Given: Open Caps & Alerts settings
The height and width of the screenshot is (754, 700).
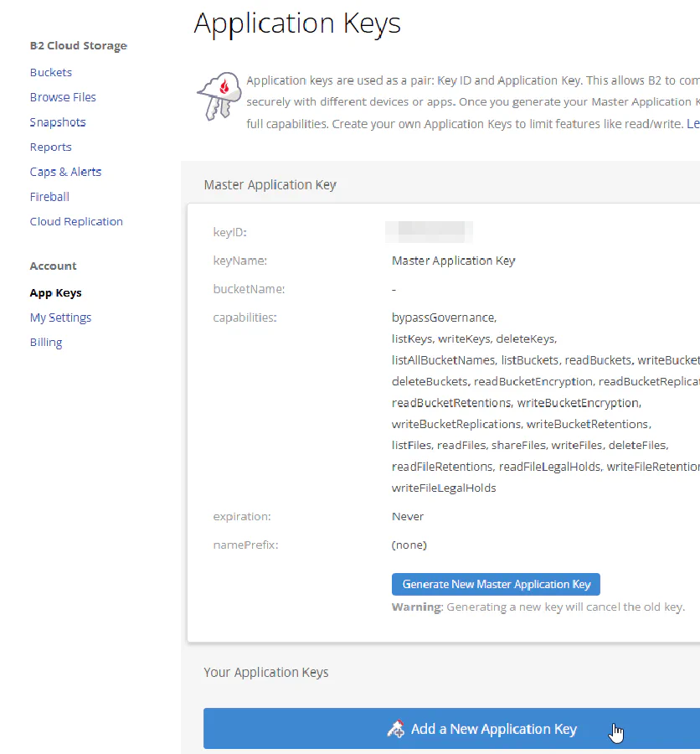Looking at the screenshot, I should [65, 172].
